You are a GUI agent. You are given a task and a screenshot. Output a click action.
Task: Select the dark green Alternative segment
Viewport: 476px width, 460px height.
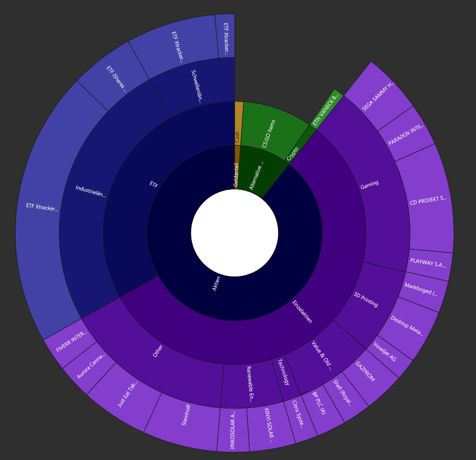click(x=257, y=171)
